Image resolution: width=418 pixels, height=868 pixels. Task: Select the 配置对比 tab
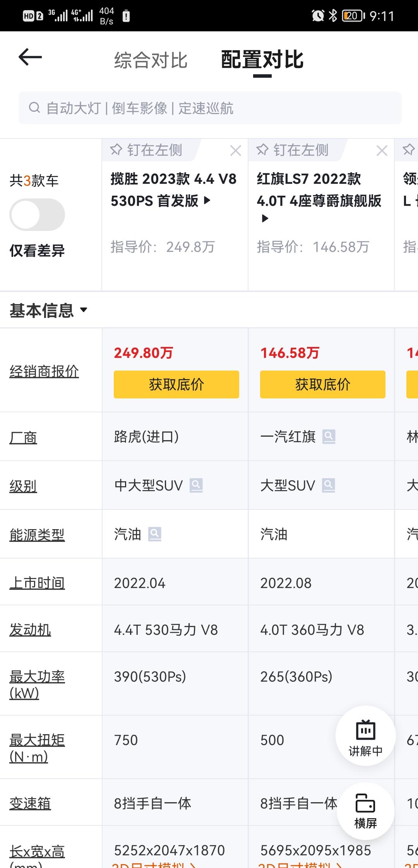click(262, 60)
